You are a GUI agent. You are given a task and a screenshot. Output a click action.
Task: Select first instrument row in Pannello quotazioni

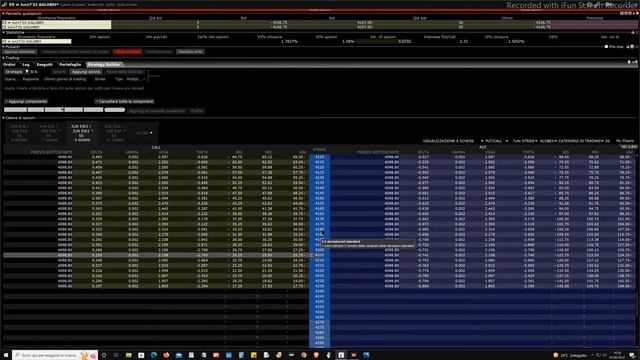(56, 22)
